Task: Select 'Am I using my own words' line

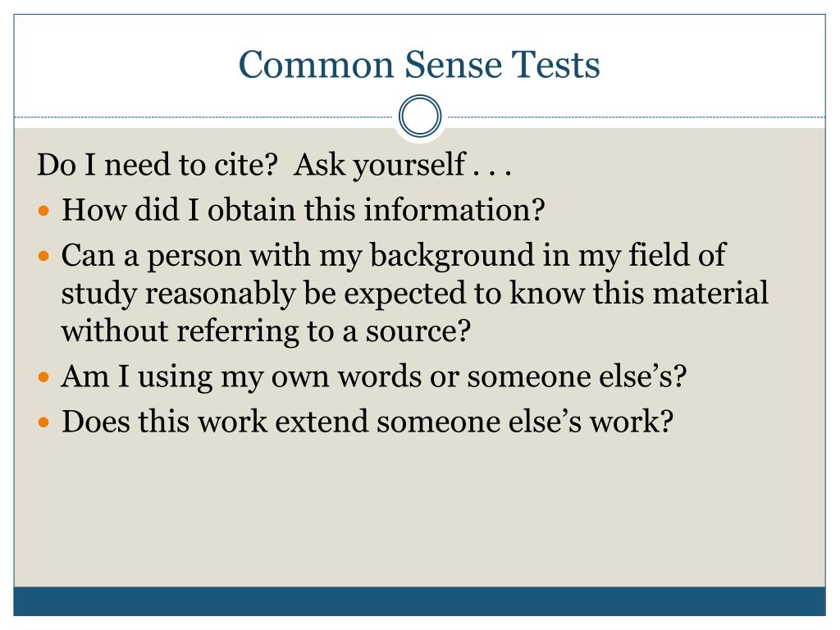Action: pos(374,376)
